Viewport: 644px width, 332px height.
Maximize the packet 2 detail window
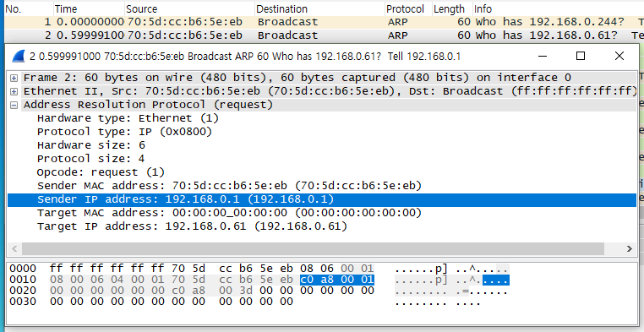[x=581, y=57]
